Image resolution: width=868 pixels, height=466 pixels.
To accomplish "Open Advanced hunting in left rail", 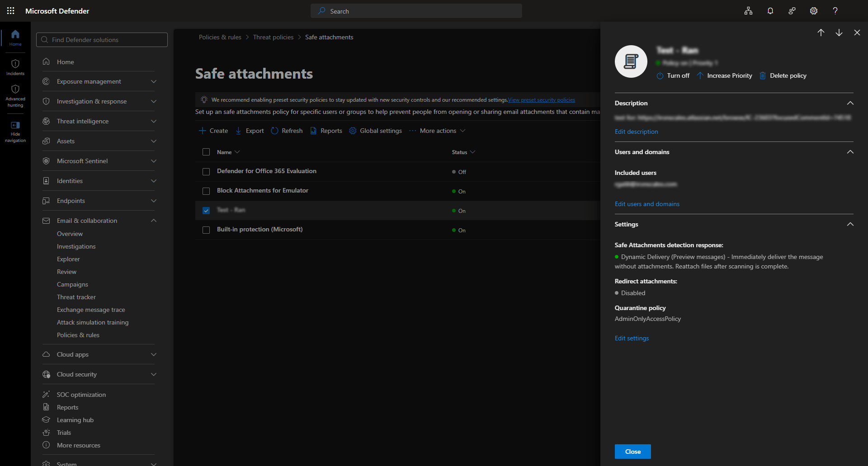I will pyautogui.click(x=15, y=96).
